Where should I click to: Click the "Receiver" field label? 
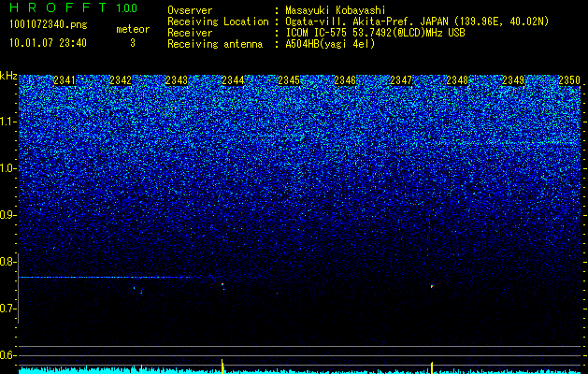pos(190,33)
